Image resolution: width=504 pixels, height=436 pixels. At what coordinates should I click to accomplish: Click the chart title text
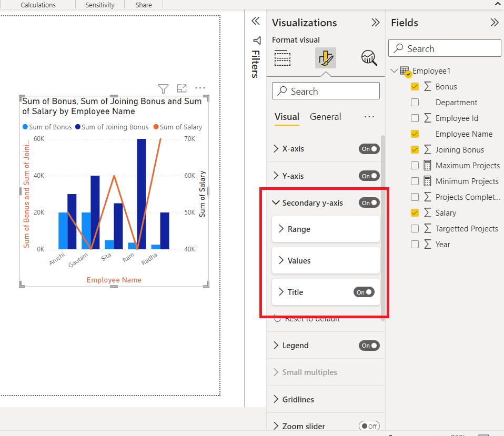(112, 106)
